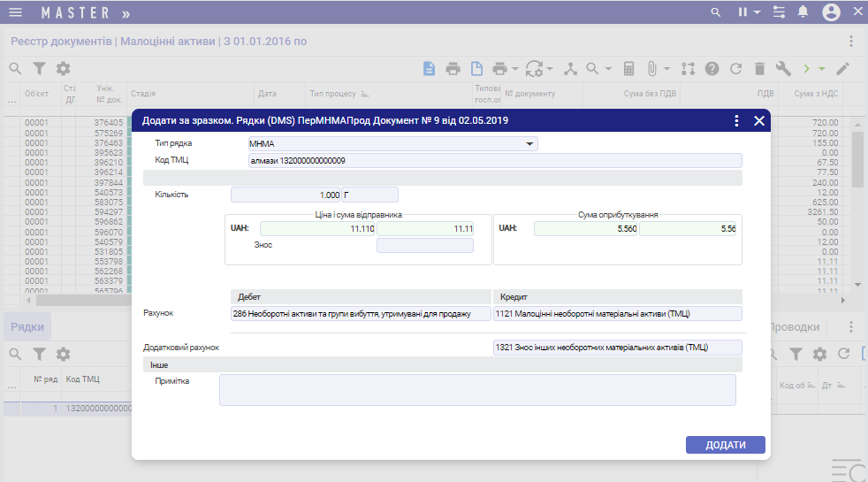
Task: Close the Додати за зразком dialog
Action: (x=758, y=121)
